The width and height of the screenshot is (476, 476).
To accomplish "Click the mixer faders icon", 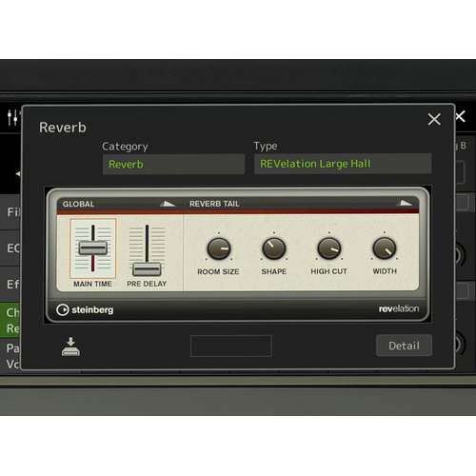I will tap(13, 117).
